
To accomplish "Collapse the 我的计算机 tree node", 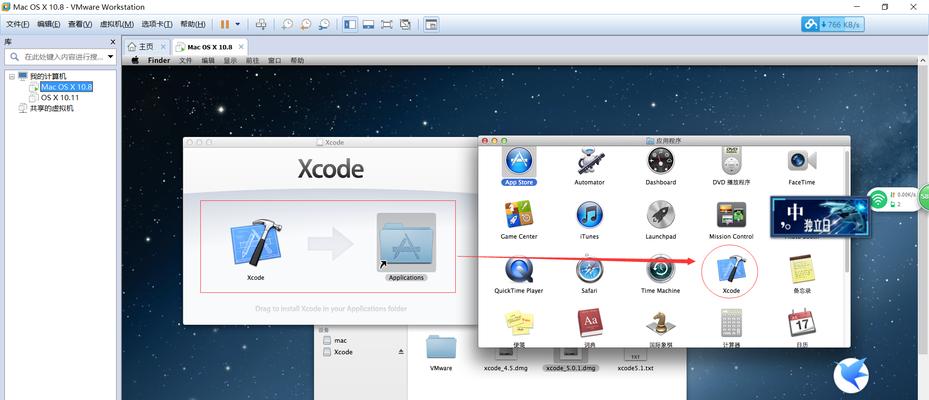I will [x=11, y=76].
